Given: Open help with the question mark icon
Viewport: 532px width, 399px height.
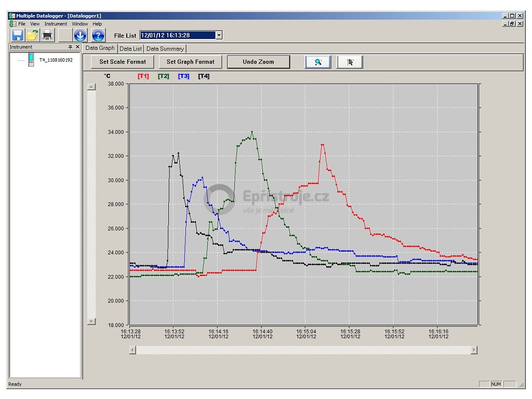Looking at the screenshot, I should (x=98, y=35).
